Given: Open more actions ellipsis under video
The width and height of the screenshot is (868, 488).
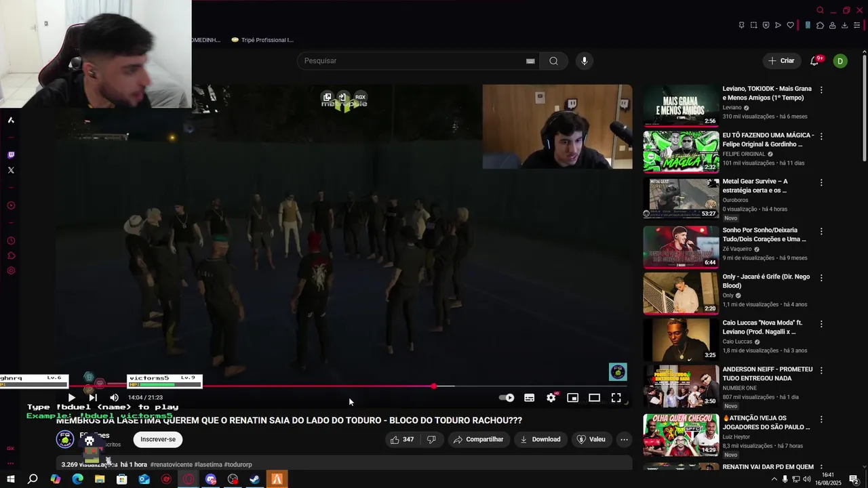Looking at the screenshot, I should click(625, 439).
